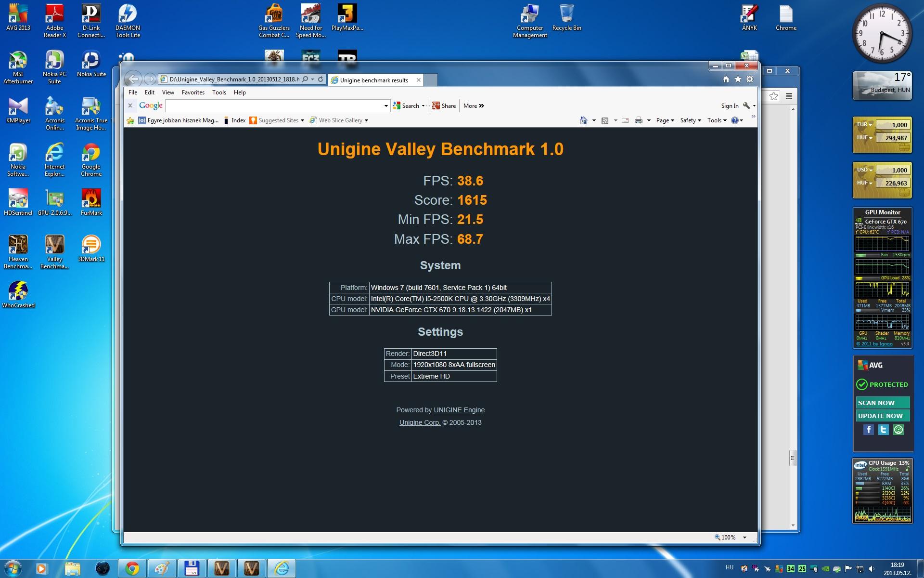The width and height of the screenshot is (924, 578).
Task: Open the command bar Tools dropdown
Action: [x=717, y=120]
